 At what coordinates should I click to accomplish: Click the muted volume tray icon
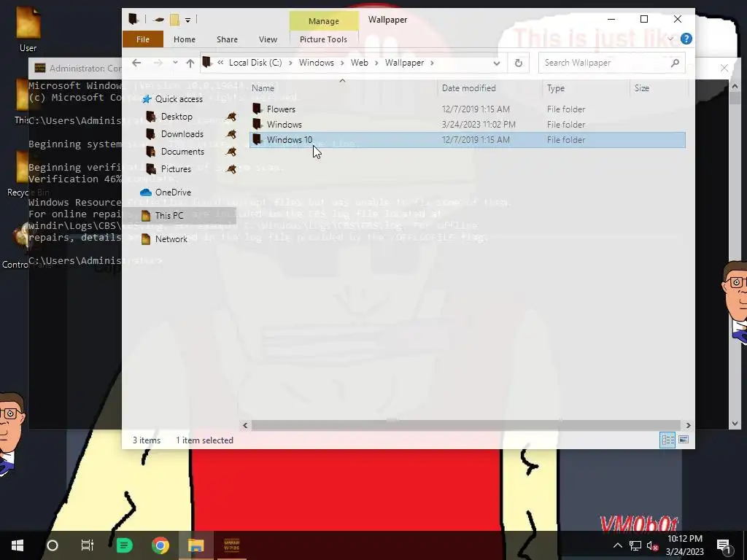click(652, 545)
